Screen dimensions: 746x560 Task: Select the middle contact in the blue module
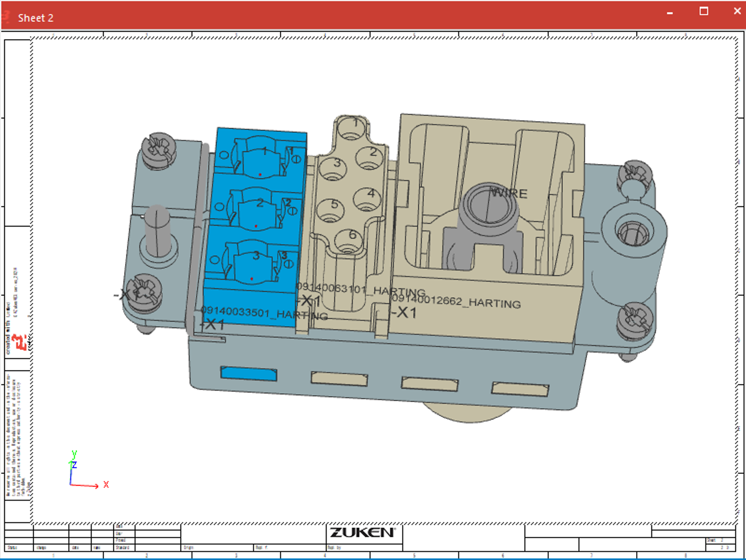(256, 211)
